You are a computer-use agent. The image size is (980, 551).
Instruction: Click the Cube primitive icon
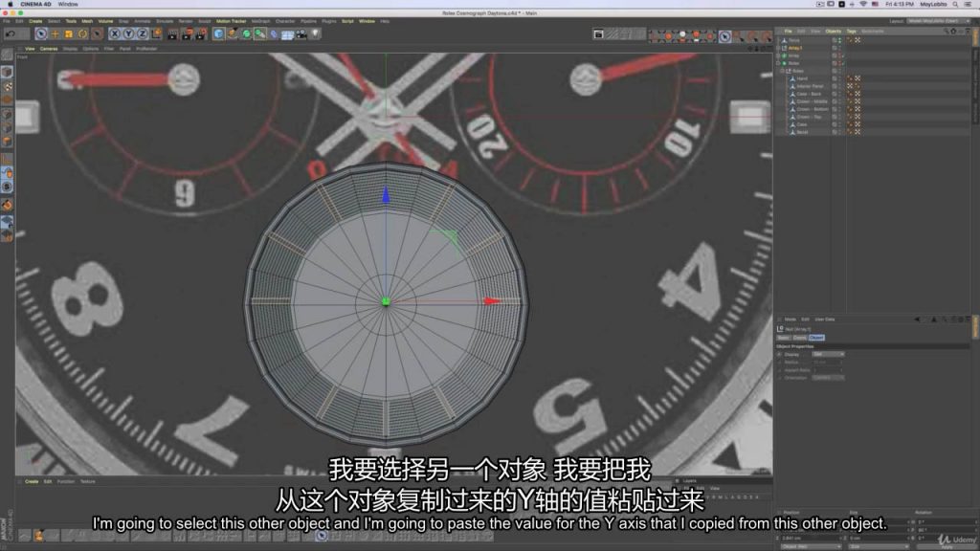pyautogui.click(x=218, y=33)
